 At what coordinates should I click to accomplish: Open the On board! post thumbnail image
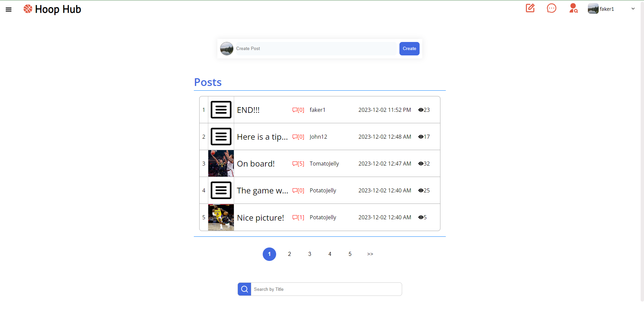221,164
